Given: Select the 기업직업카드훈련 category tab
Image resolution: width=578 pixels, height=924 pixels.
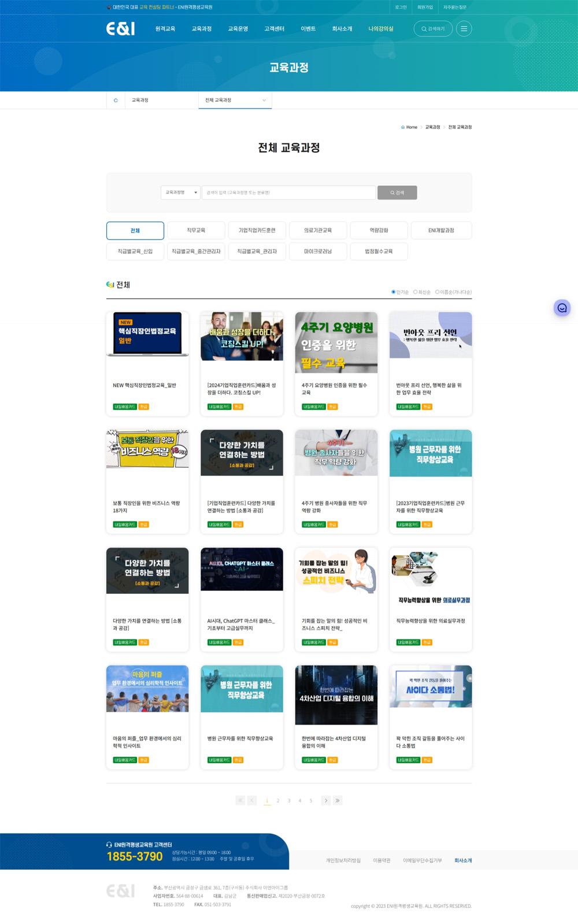Looking at the screenshot, I should coord(257,230).
